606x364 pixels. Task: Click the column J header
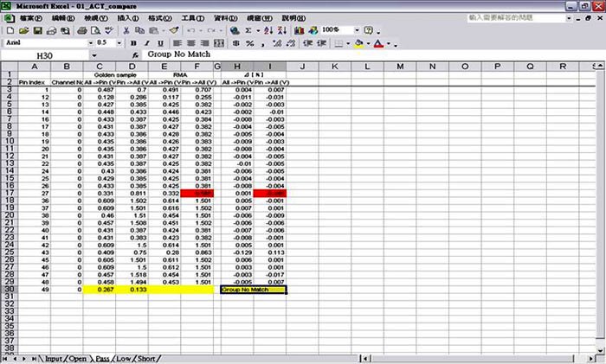coord(301,67)
